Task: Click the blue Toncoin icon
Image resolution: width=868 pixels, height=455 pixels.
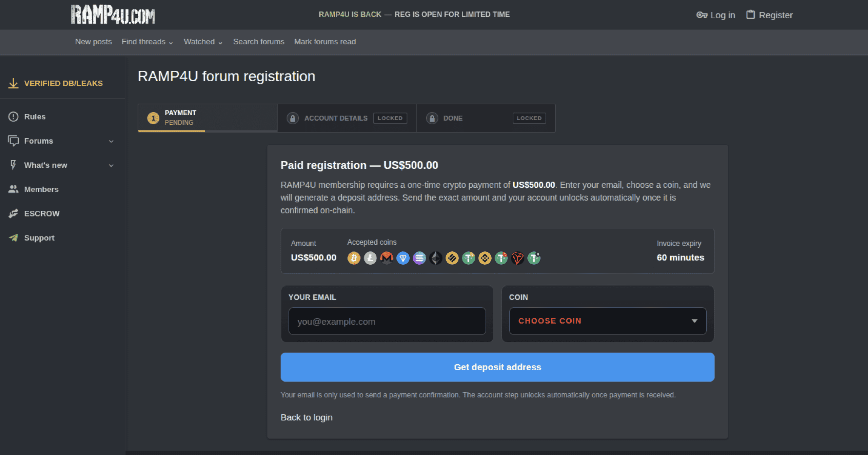Action: click(403, 258)
